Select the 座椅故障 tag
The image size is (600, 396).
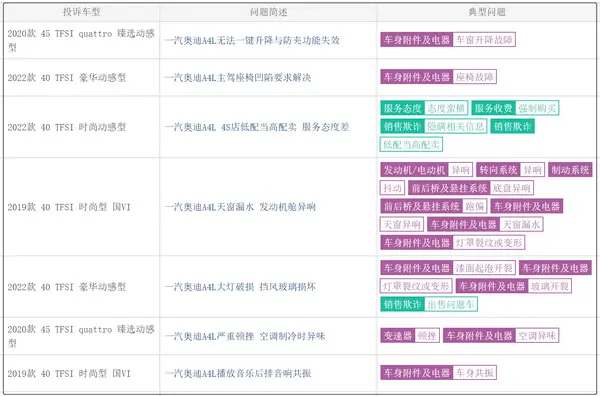(474, 77)
